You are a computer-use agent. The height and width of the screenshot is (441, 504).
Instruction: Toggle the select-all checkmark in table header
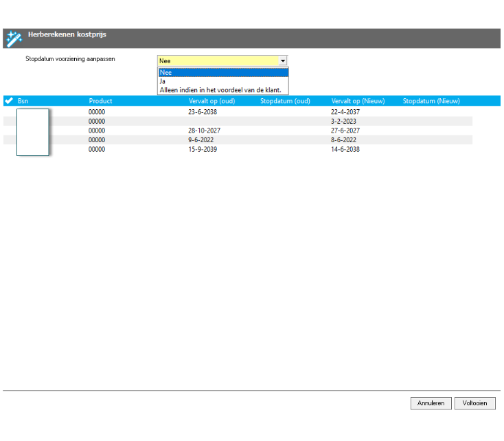(9, 101)
